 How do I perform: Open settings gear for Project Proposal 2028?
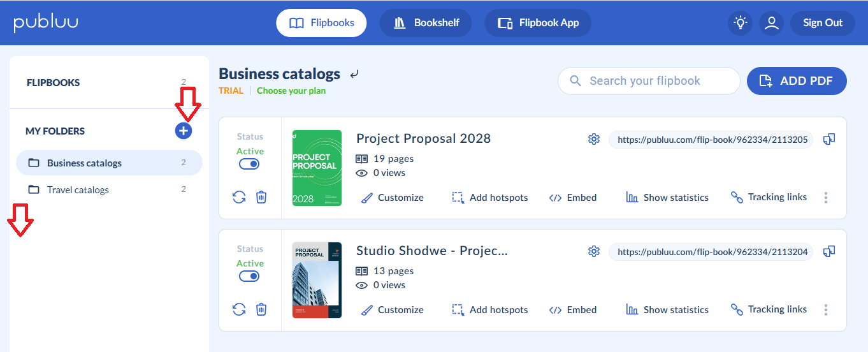pos(594,139)
